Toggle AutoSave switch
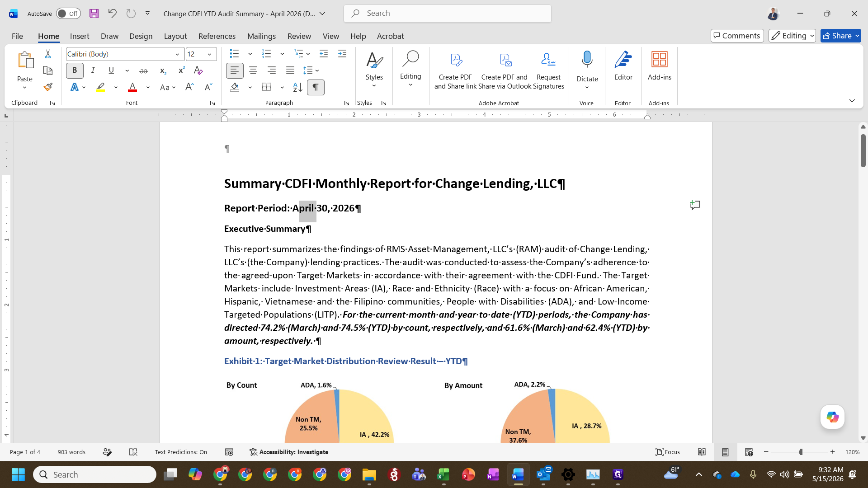Image resolution: width=868 pixels, height=488 pixels. [x=68, y=14]
